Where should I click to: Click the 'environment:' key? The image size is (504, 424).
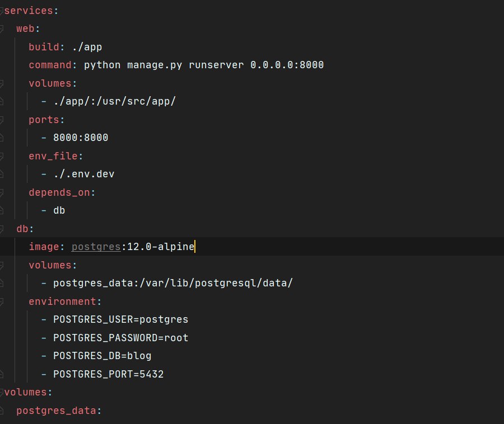point(66,301)
